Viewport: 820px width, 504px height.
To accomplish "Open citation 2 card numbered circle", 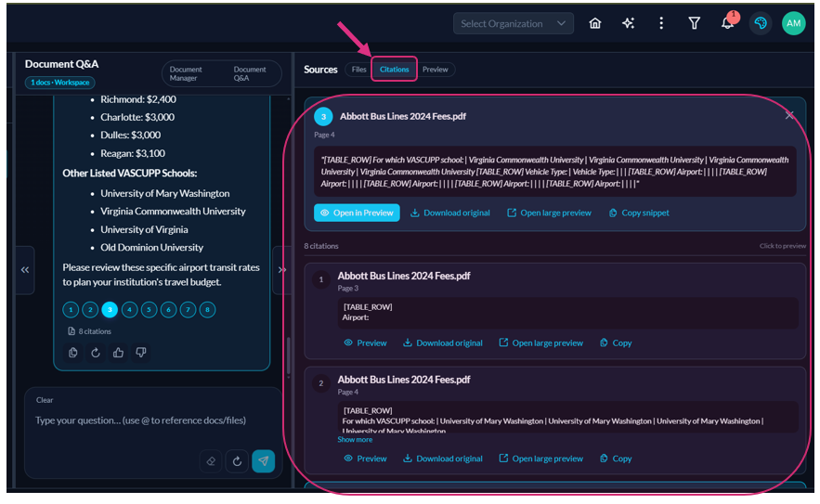I will click(x=321, y=383).
